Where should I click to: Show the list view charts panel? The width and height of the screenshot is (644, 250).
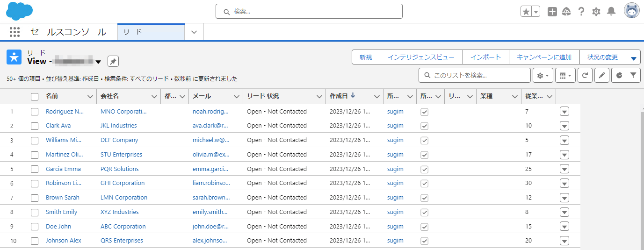(x=619, y=75)
